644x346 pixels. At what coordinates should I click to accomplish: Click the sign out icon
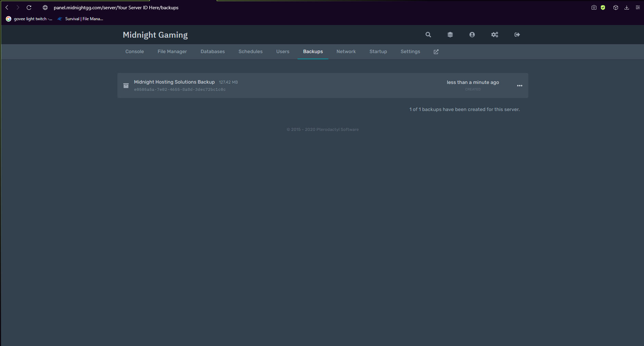click(517, 35)
